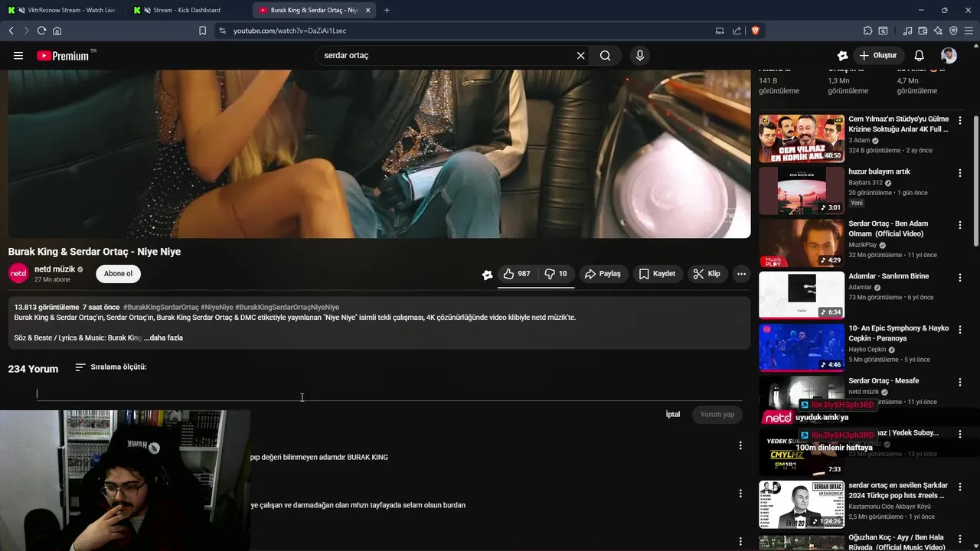Dislike the video with thumbs down
The image size is (980, 551).
(x=556, y=273)
